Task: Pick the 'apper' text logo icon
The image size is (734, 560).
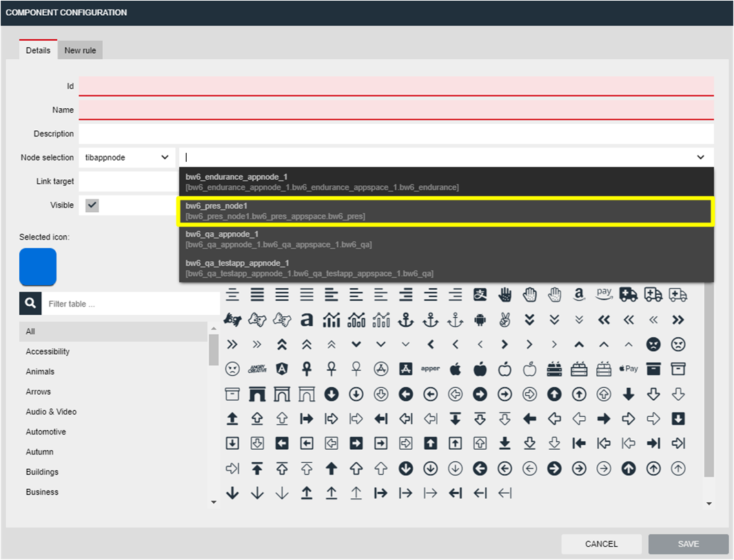Action: 430,369
